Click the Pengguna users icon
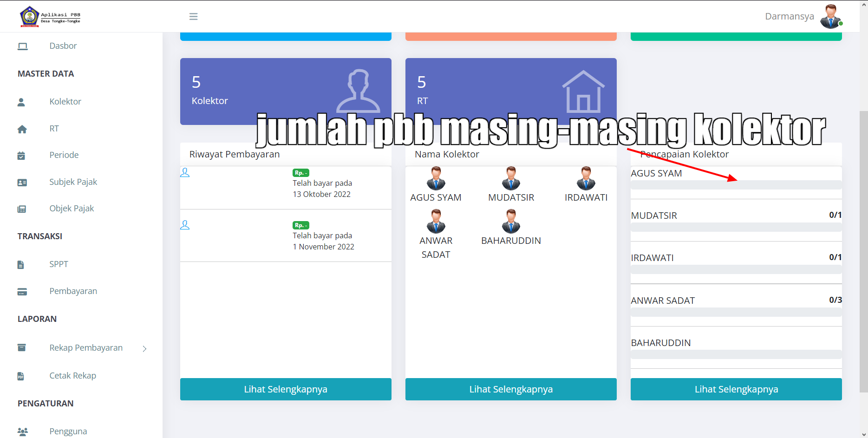This screenshot has height=438, width=868. coord(22,431)
